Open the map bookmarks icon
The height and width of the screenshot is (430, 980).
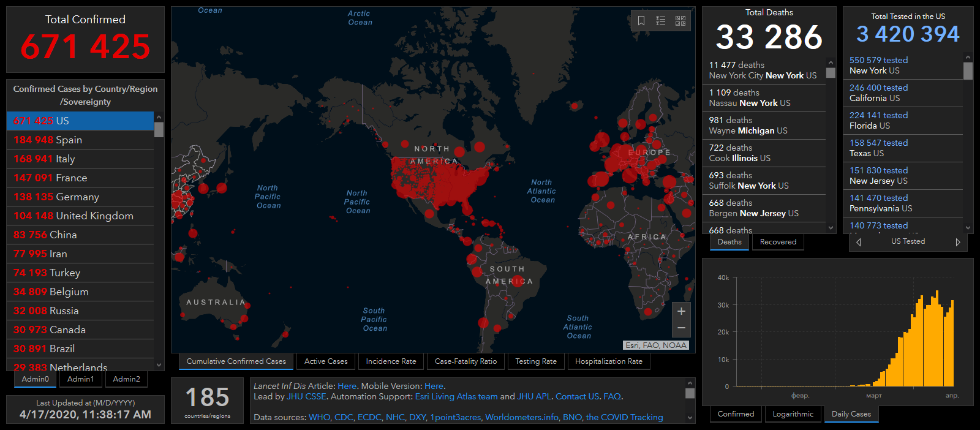pyautogui.click(x=641, y=21)
